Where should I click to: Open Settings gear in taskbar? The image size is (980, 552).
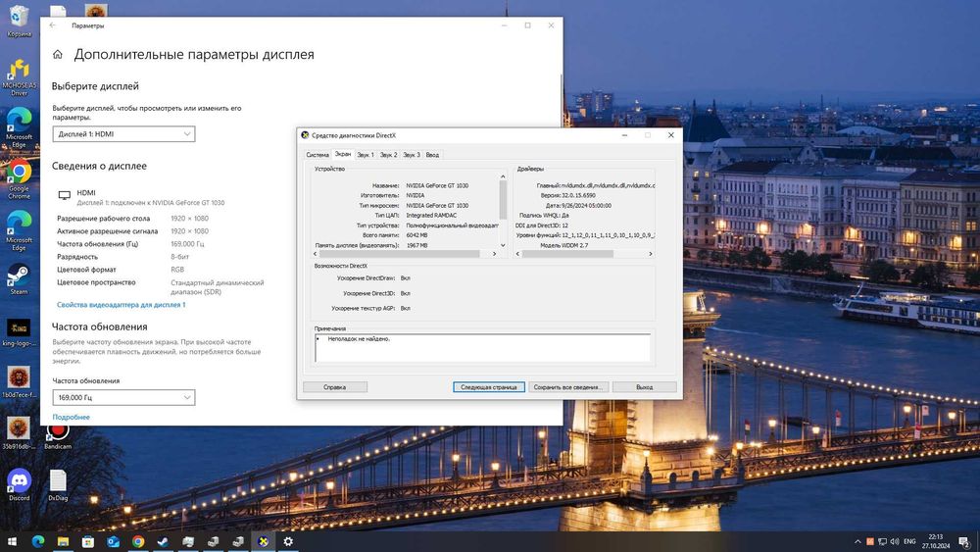pos(288,541)
